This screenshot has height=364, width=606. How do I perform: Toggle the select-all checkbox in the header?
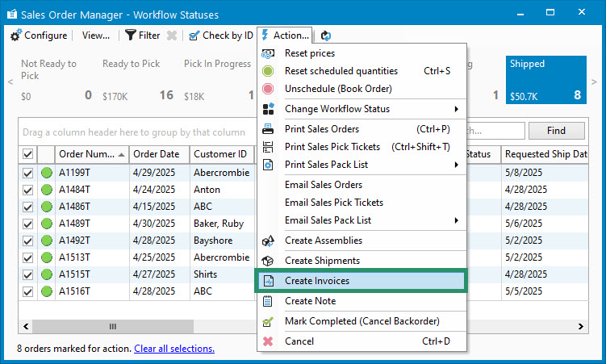[x=27, y=154]
